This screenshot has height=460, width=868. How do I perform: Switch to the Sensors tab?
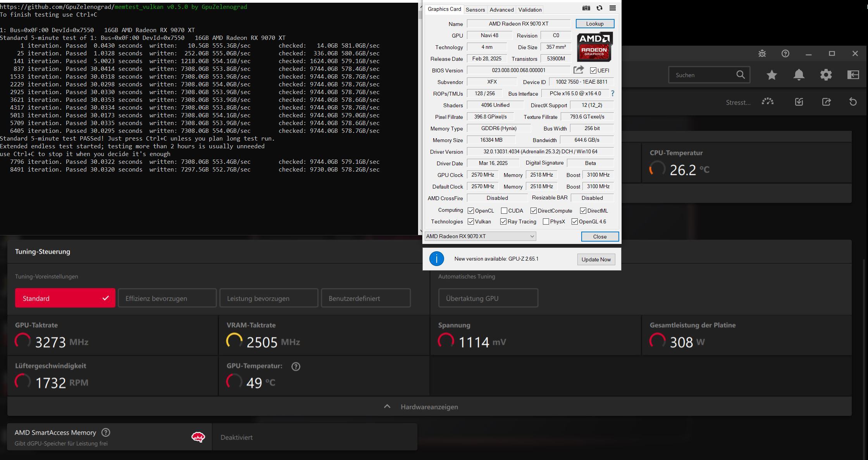tap(475, 10)
